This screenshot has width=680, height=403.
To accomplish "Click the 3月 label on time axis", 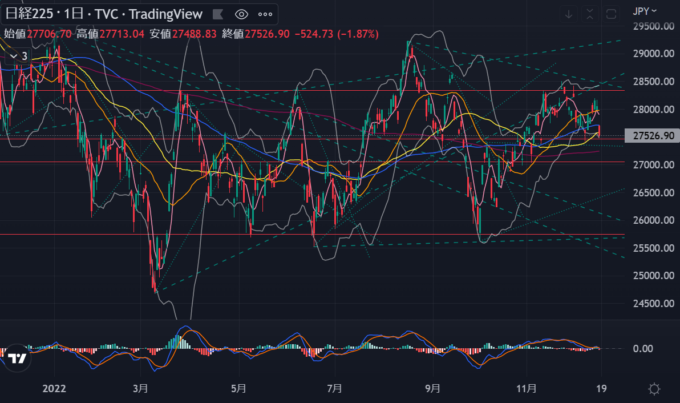I will tap(140, 388).
